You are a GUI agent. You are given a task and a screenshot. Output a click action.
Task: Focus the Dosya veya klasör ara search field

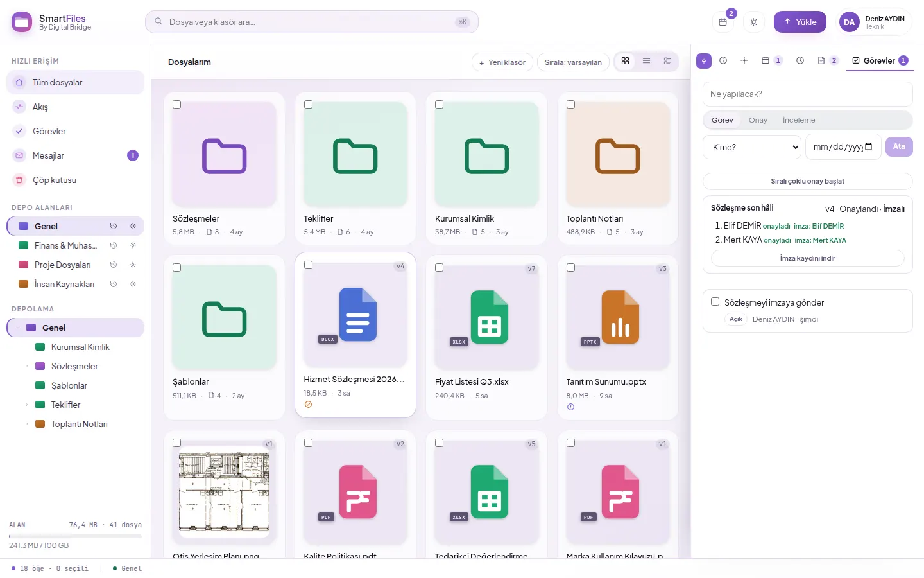click(x=312, y=22)
